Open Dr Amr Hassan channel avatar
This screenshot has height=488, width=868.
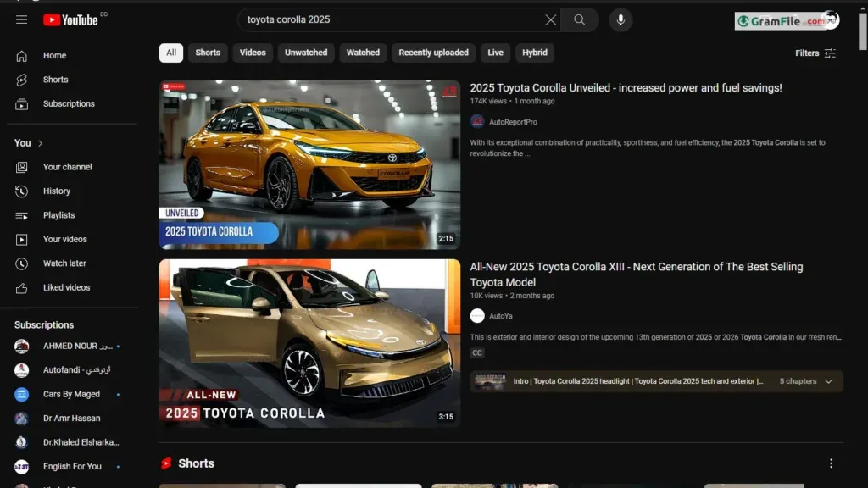click(x=21, y=419)
